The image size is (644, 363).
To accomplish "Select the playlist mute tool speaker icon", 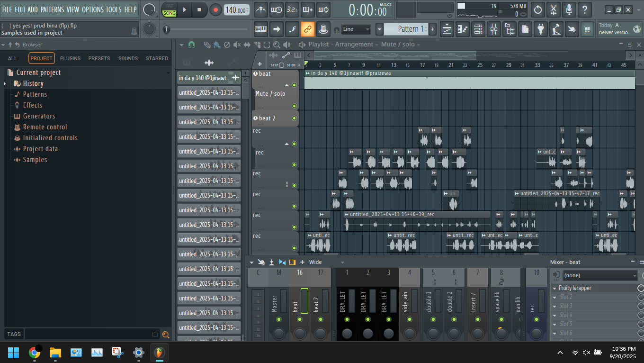I will (237, 45).
